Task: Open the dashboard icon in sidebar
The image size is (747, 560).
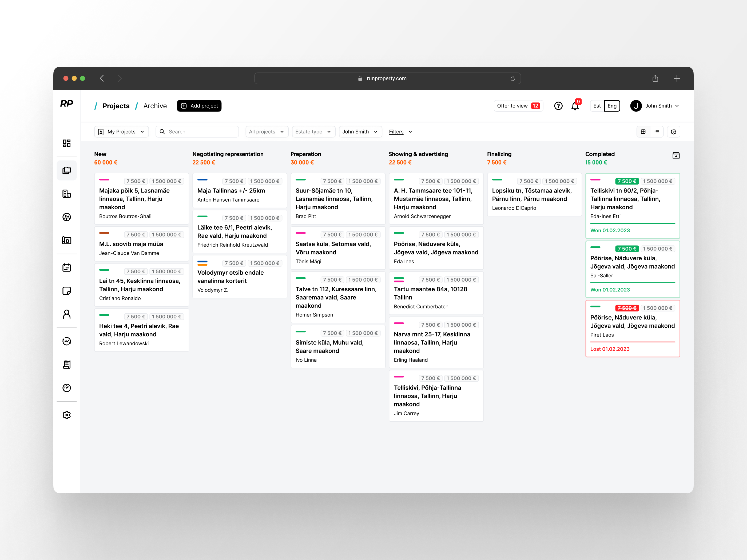Action: click(x=66, y=143)
